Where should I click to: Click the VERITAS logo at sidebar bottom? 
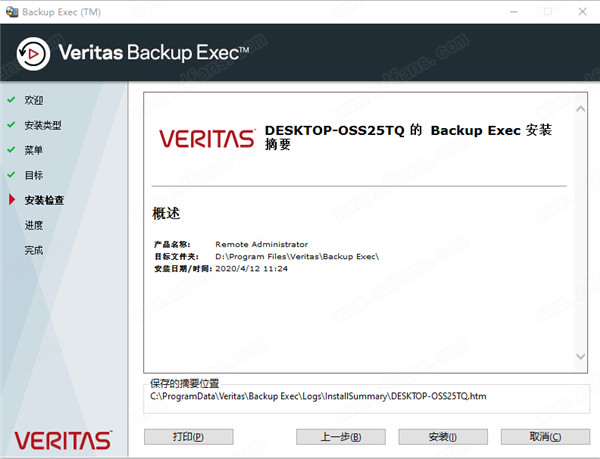63,440
